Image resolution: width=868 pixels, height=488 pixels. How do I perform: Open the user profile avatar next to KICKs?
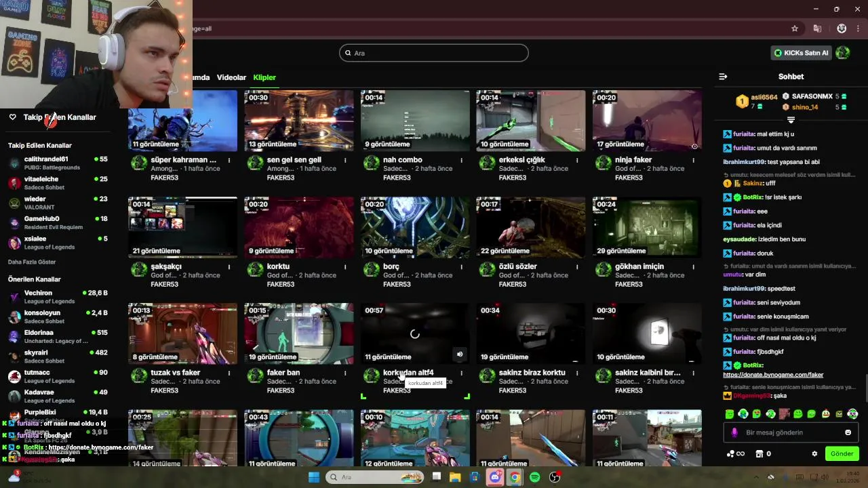click(843, 53)
